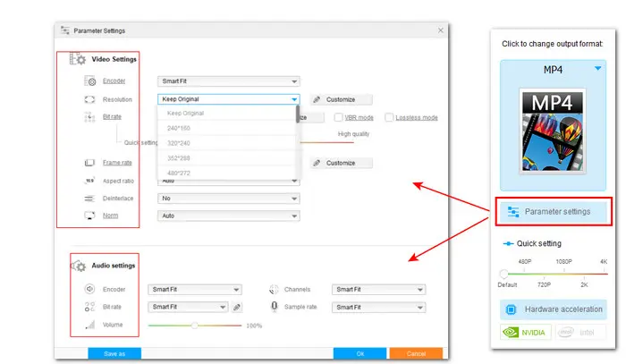The image size is (626, 364).
Task: Open the Resolution Keep Original dropdown
Action: click(228, 99)
